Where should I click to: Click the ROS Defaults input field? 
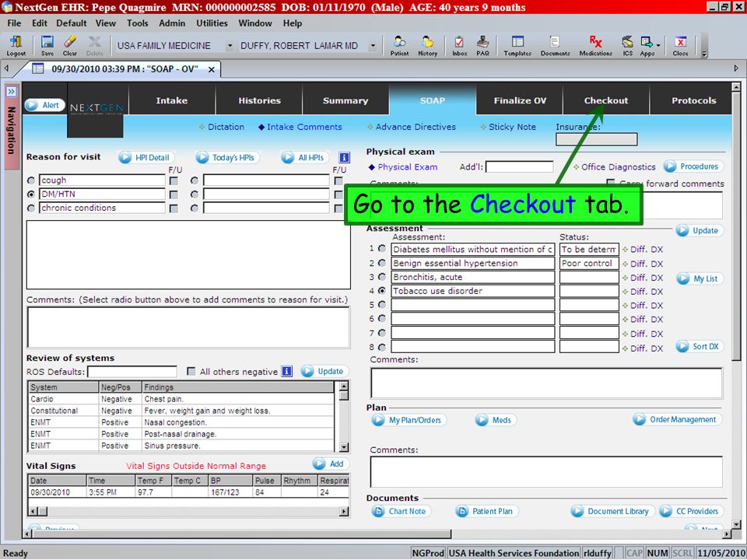coord(132,372)
